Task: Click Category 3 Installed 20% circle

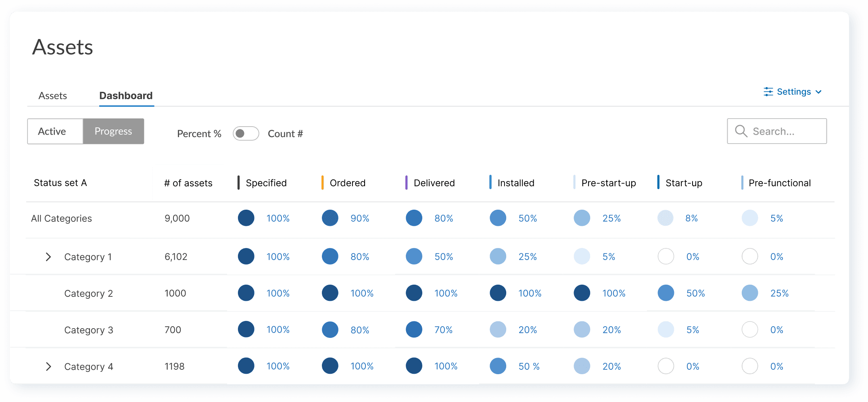Action: tap(498, 330)
